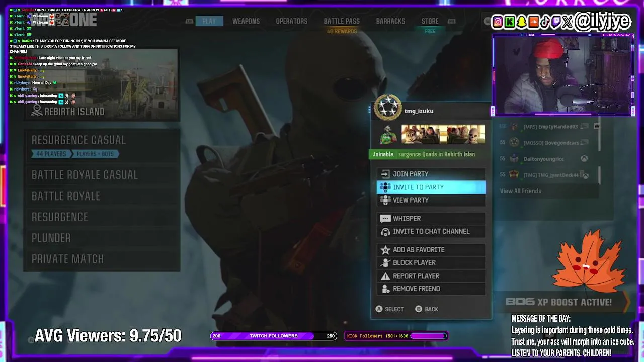Click the orange maple leaf mascot
The height and width of the screenshot is (362, 644).
click(x=589, y=260)
